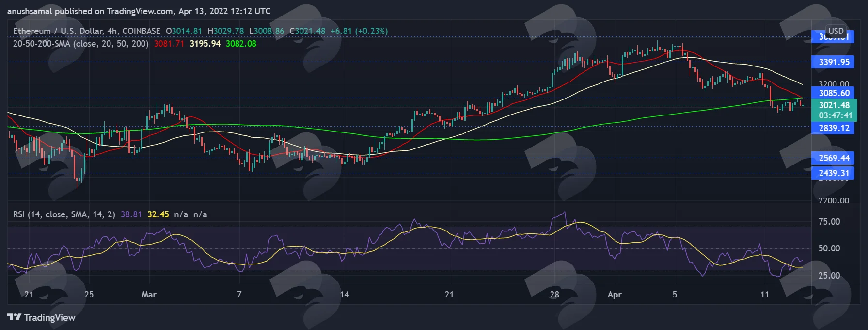Image resolution: width=868 pixels, height=330 pixels.
Task: Click the 75.00 RSI scale value
Action: tap(829, 222)
